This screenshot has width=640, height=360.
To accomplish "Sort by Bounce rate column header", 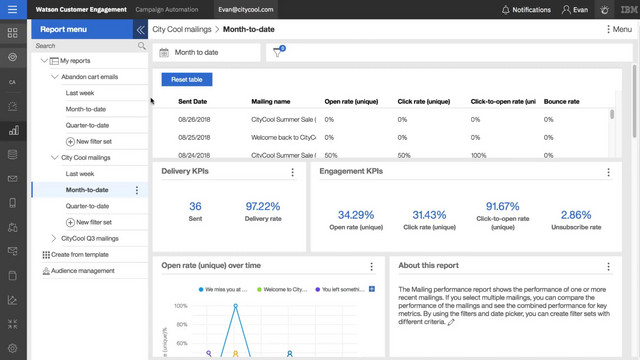I will 561,101.
